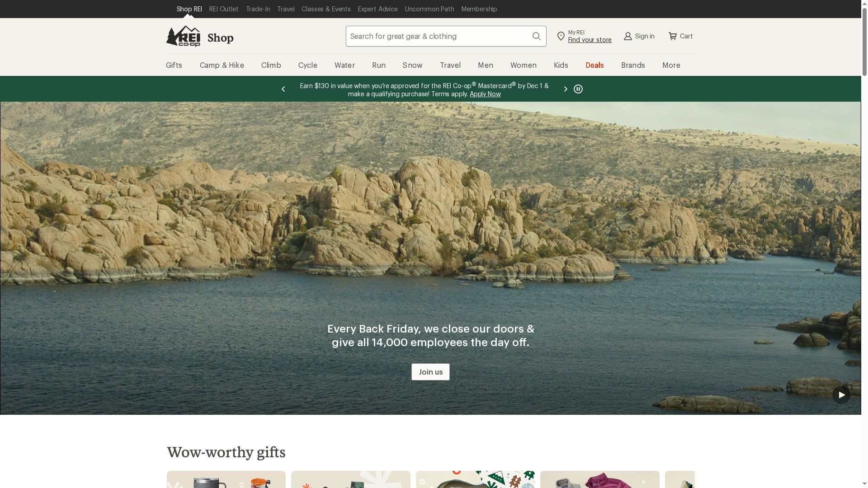The width and height of the screenshot is (868, 488).
Task: Open the Brands menu
Action: [632, 65]
